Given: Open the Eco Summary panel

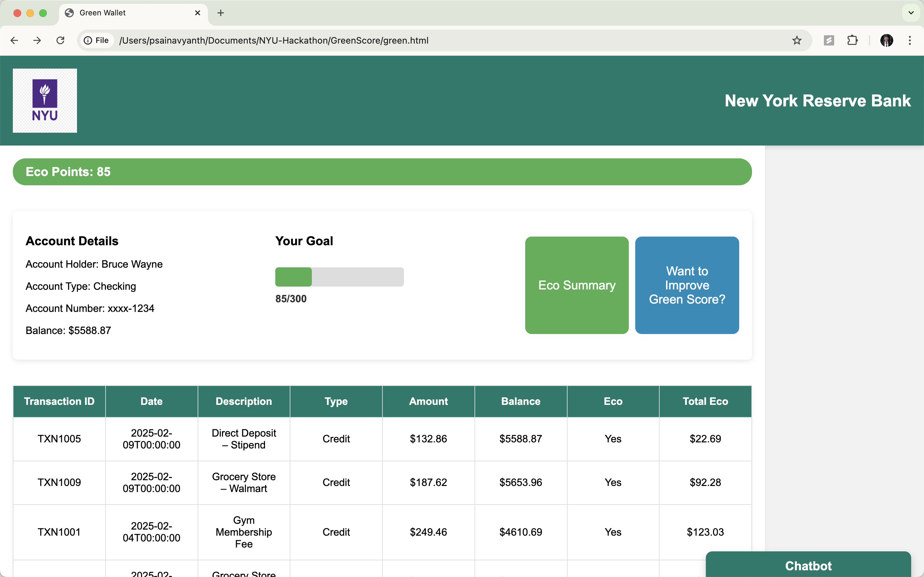Looking at the screenshot, I should pyautogui.click(x=577, y=285).
